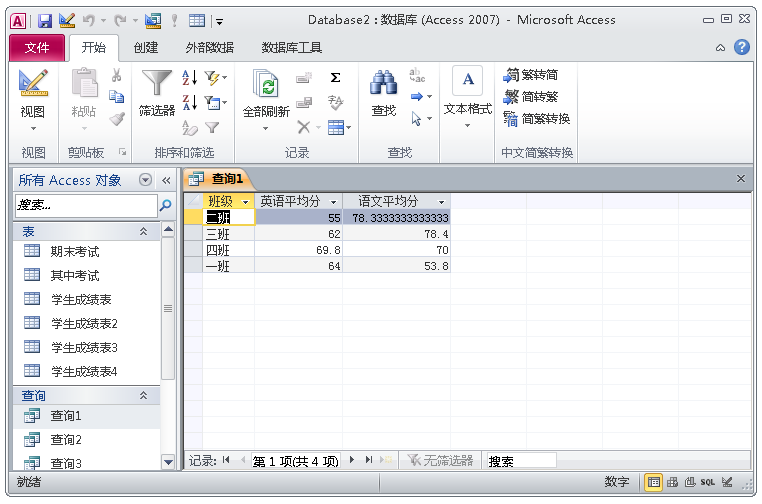Click the Text Format A icon

pos(468,80)
